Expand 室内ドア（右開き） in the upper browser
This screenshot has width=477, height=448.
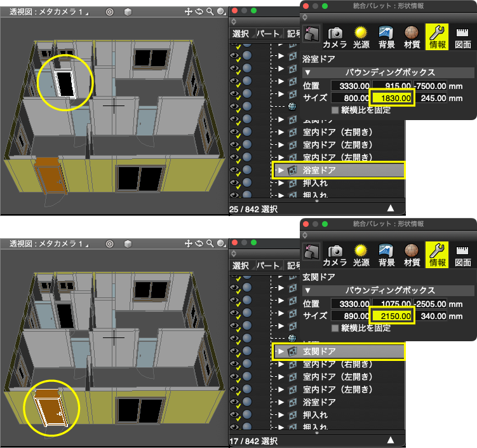[281, 132]
